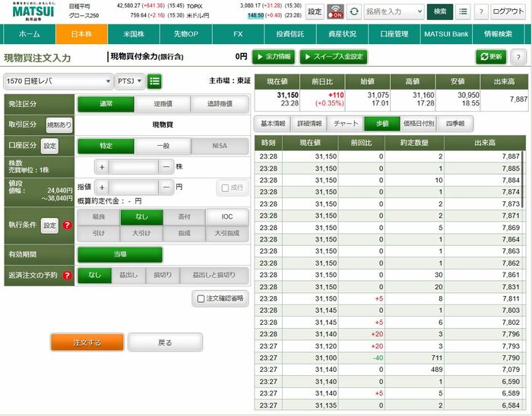Switch to 詳細情報 tab
532x416 pixels.
point(309,124)
